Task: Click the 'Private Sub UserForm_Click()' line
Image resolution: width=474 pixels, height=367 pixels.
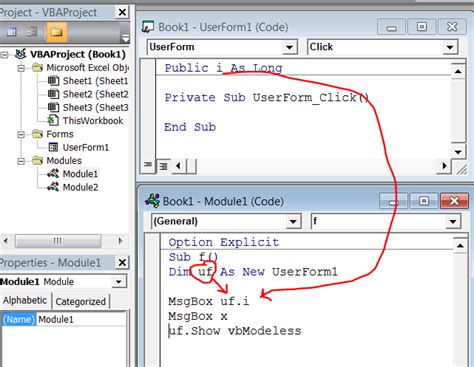Action: click(267, 97)
